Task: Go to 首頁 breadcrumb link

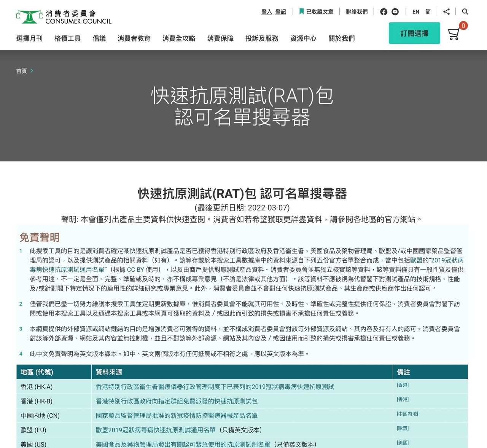Action: click(22, 71)
